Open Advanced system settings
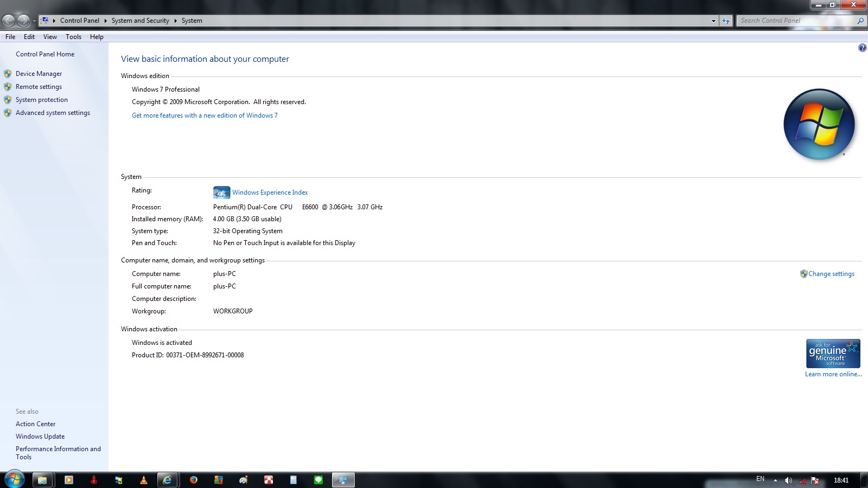The height and width of the screenshot is (488, 868). point(53,113)
